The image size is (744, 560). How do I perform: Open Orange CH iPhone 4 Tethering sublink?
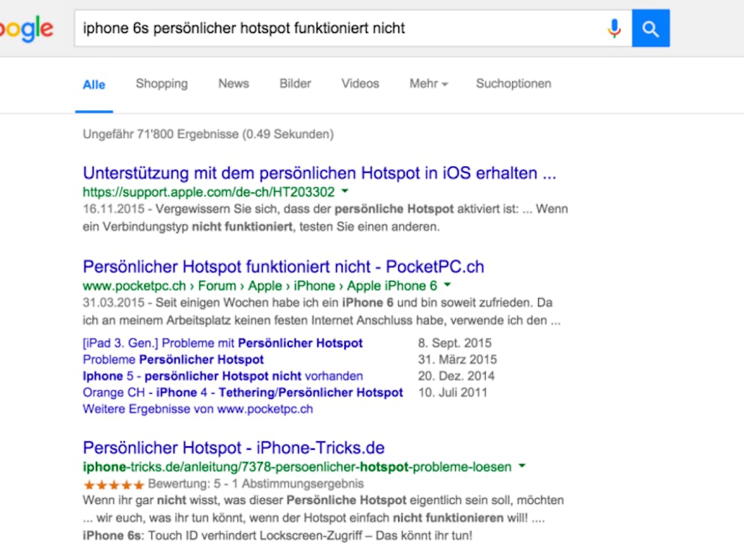[243, 392]
